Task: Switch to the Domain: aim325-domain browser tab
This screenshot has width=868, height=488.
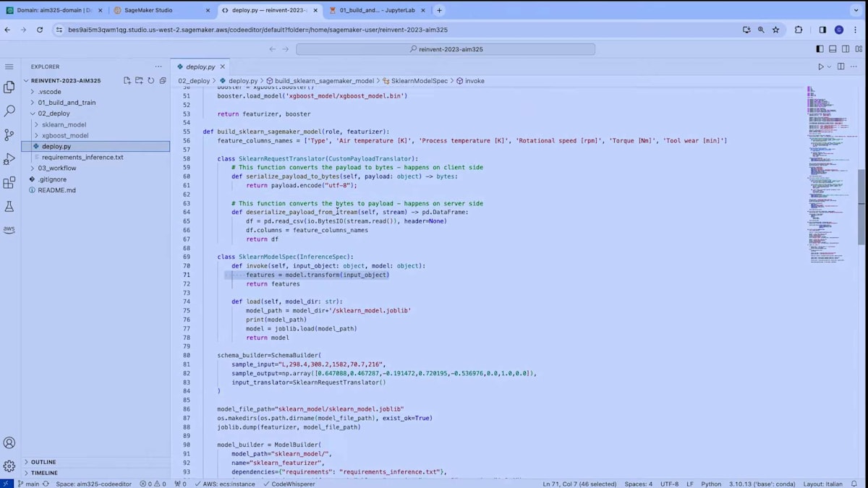Action: click(x=55, y=10)
